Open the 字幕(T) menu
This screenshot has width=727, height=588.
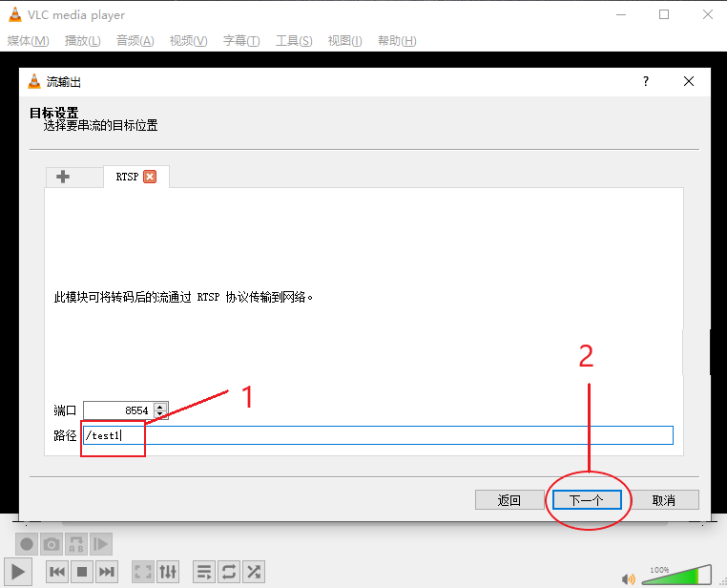click(x=241, y=41)
